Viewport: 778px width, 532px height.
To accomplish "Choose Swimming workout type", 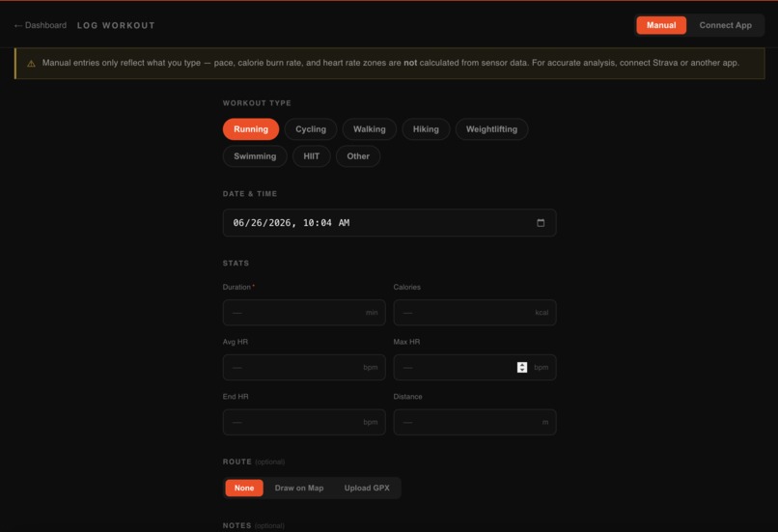I will [255, 156].
